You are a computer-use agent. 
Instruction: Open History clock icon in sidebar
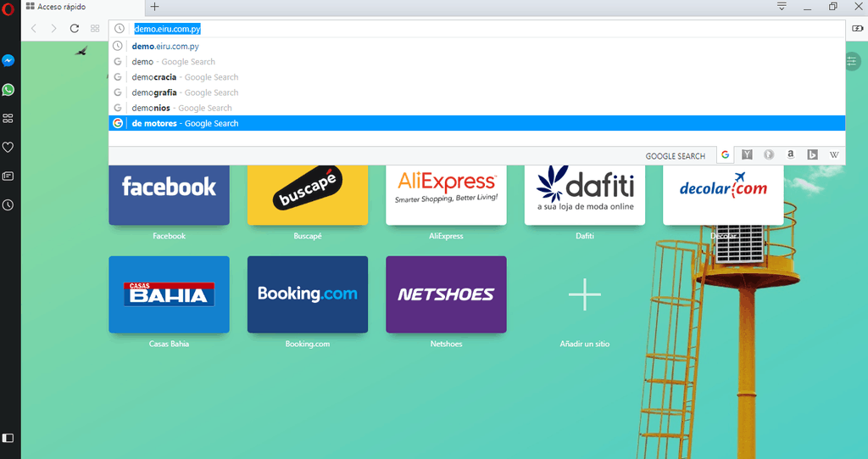8,205
